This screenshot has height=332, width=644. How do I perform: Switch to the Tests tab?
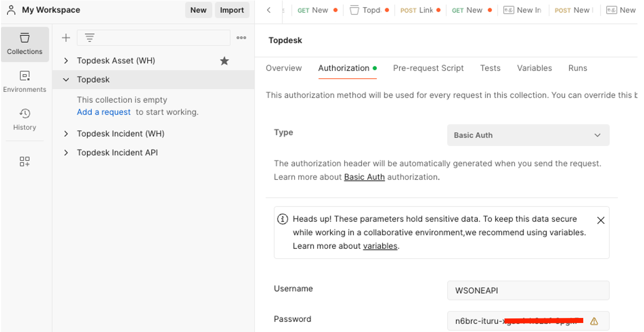pyautogui.click(x=490, y=68)
